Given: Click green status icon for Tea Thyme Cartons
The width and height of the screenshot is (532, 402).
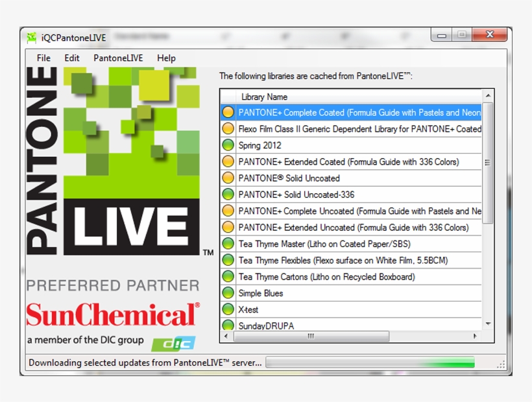Looking at the screenshot, I should pyautogui.click(x=228, y=277).
